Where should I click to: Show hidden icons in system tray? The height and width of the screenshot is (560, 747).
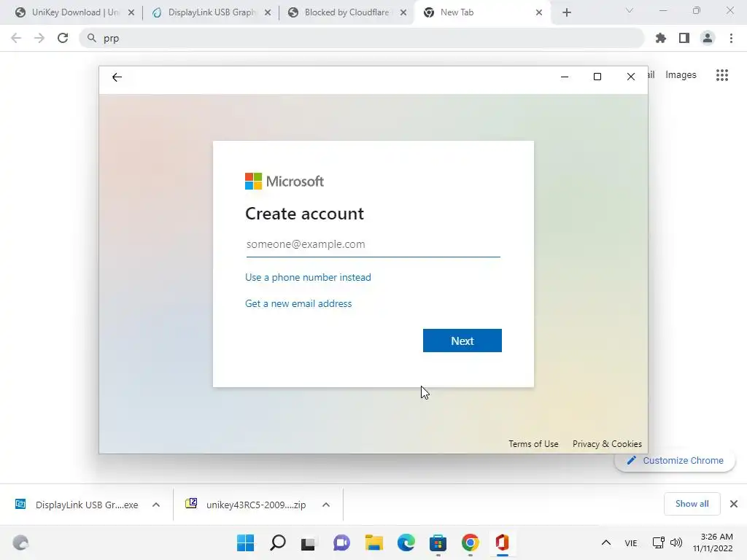click(x=606, y=542)
